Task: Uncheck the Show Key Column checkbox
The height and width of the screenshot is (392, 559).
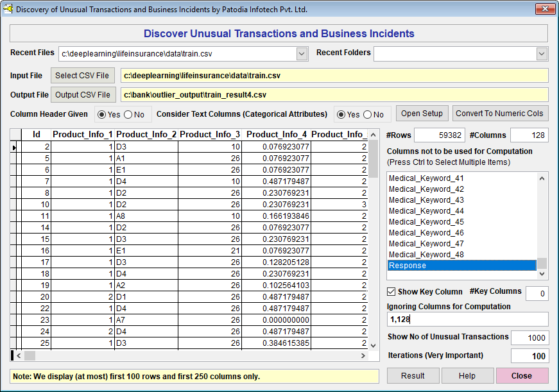Action: tap(391, 292)
